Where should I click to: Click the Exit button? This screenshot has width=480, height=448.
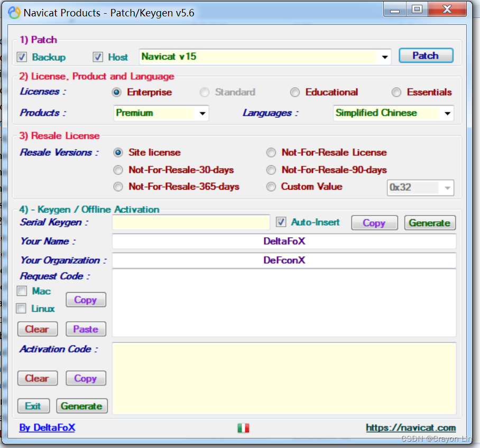click(33, 406)
